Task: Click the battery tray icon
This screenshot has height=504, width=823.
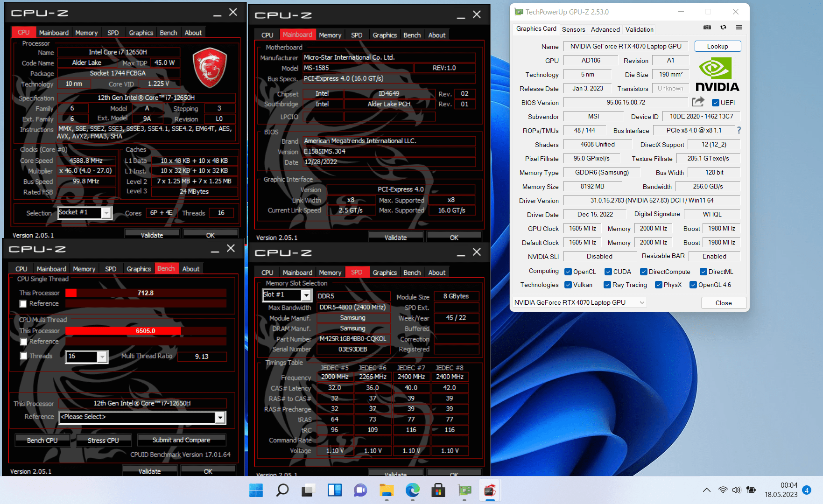Action: point(751,490)
